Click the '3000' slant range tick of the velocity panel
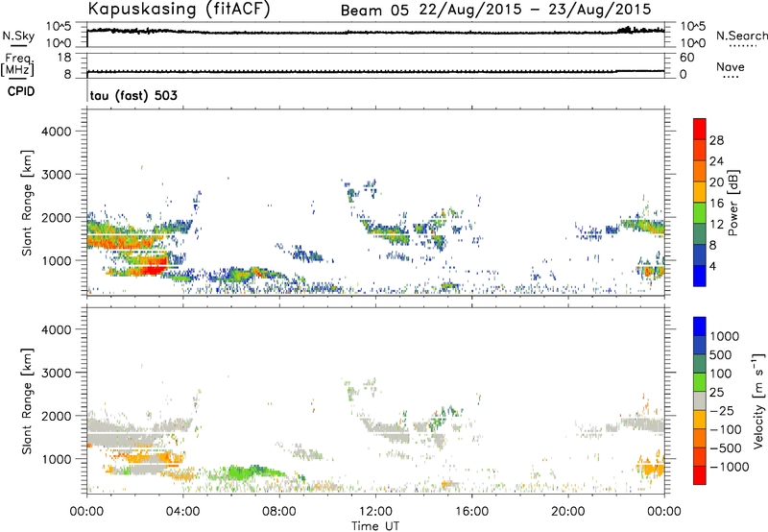The image size is (768, 532). click(x=56, y=373)
